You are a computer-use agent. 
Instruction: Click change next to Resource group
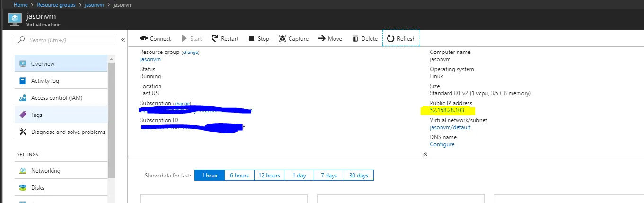pyautogui.click(x=191, y=53)
